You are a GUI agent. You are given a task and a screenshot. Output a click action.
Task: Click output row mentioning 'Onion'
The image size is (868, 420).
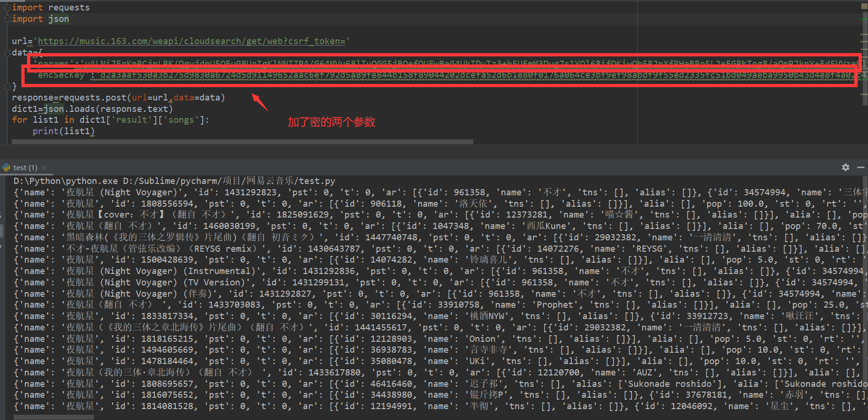point(441,339)
